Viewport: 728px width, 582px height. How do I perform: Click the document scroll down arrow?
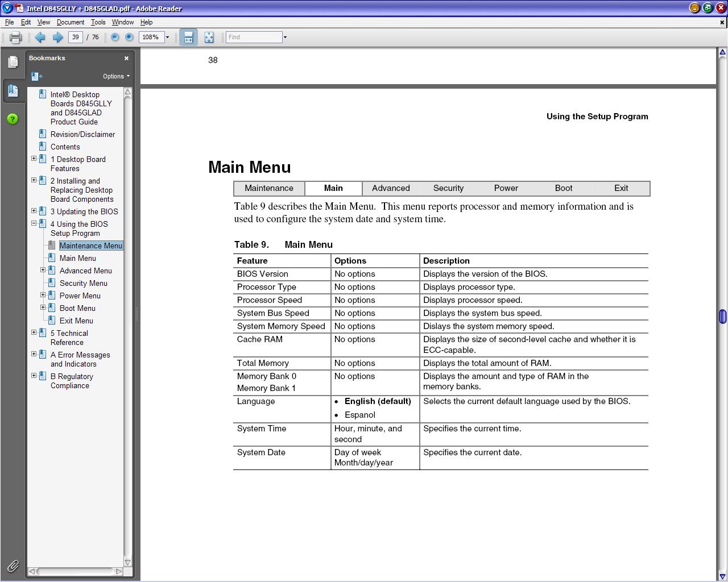tap(722, 576)
